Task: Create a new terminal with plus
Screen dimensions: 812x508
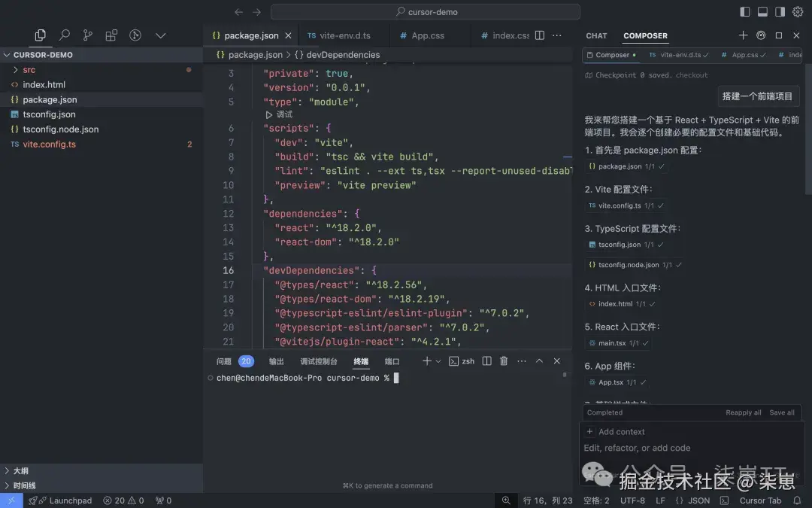Action: click(x=427, y=360)
